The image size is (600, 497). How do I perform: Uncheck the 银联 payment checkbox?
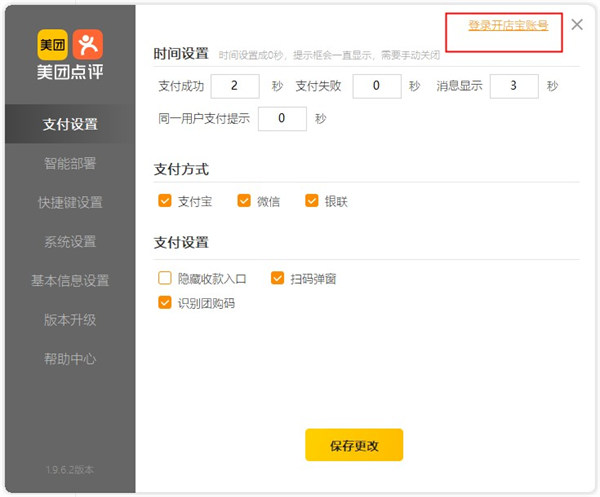point(311,201)
